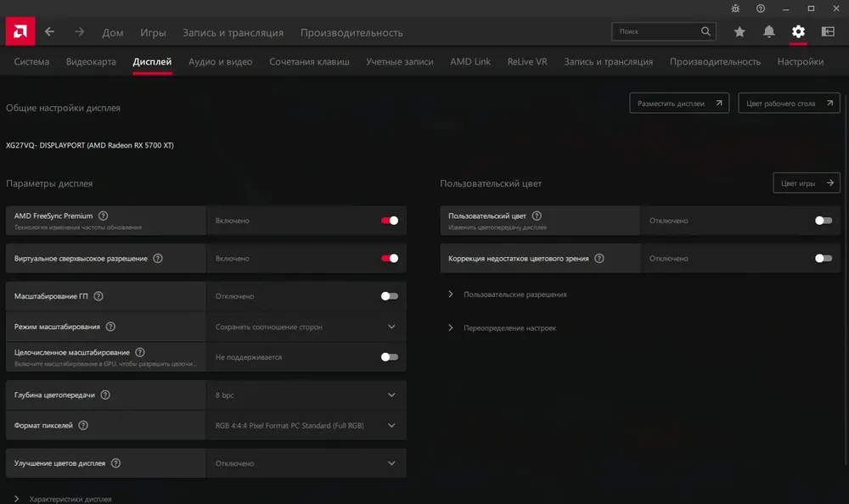Toggle the sidebar panel icon
This screenshot has height=504, width=849.
(x=828, y=32)
